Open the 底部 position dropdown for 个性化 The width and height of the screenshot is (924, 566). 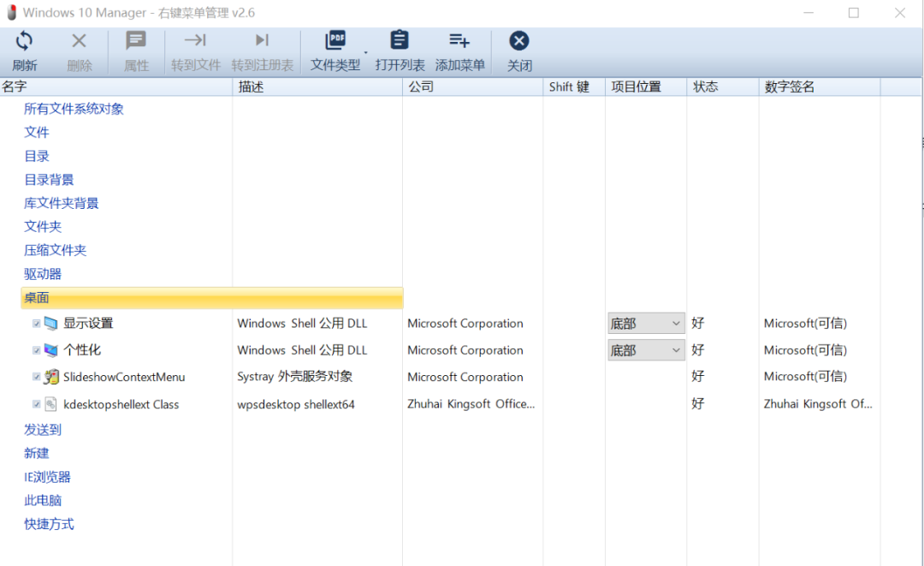coord(646,350)
